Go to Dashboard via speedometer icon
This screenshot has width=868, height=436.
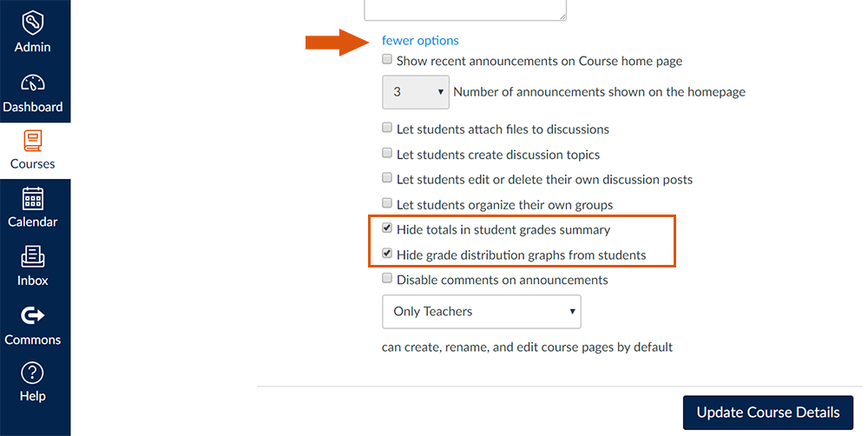(x=33, y=83)
